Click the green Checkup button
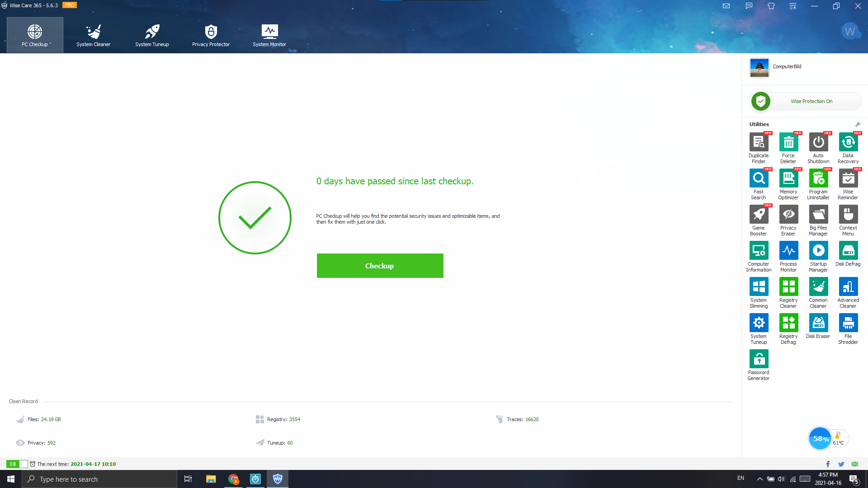 pyautogui.click(x=380, y=266)
